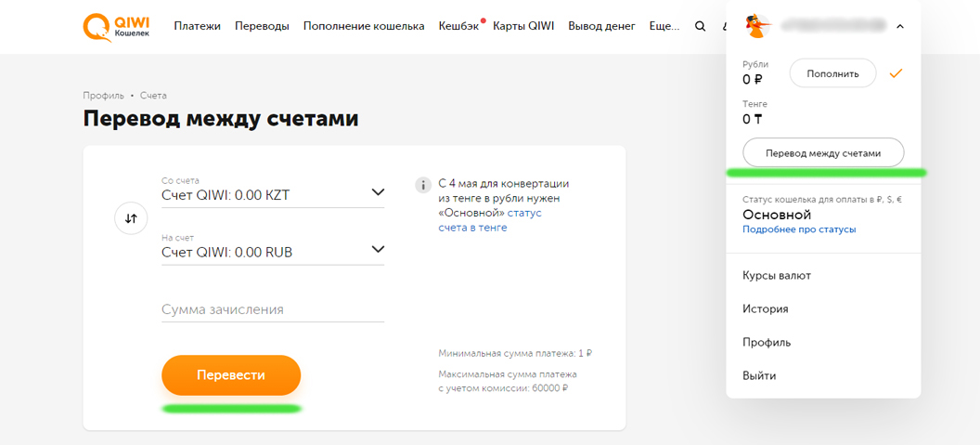
Task: Click the QIWI Кошелек logo
Action: (x=116, y=27)
